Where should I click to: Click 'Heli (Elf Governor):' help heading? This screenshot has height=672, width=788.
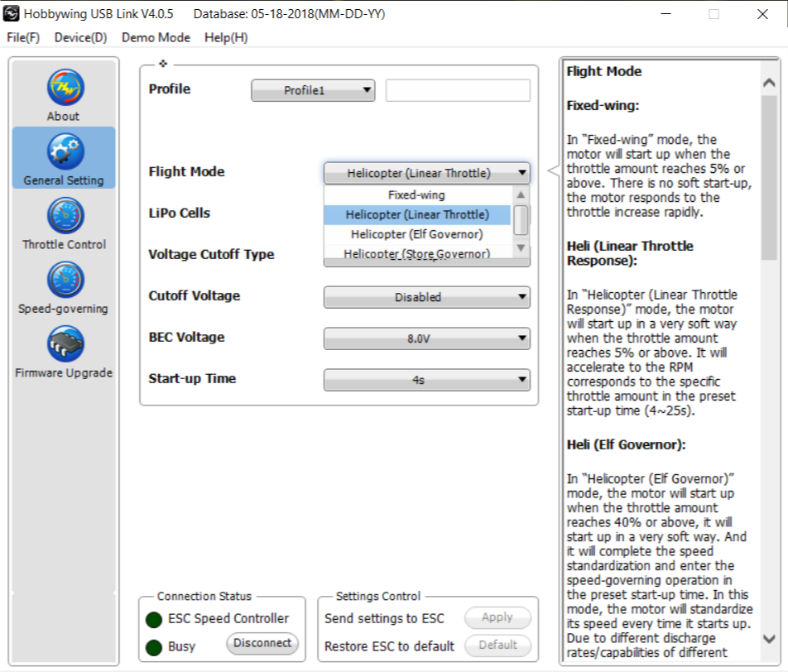pos(626,444)
